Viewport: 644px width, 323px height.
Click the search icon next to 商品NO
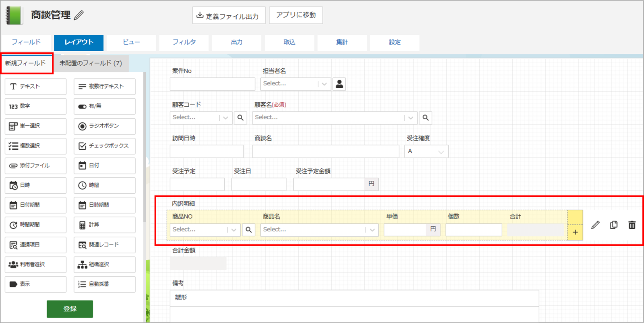[x=249, y=230]
